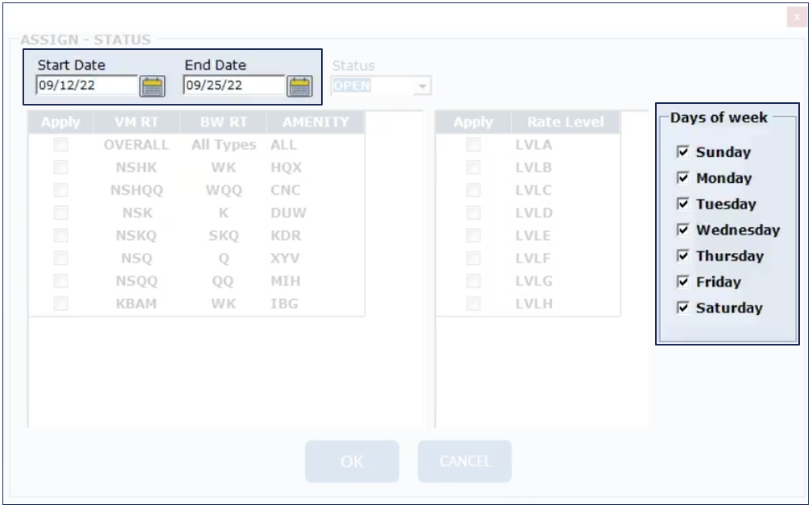This screenshot has width=812, height=509.
Task: Uncheck the Sunday checkbox
Action: (x=683, y=151)
